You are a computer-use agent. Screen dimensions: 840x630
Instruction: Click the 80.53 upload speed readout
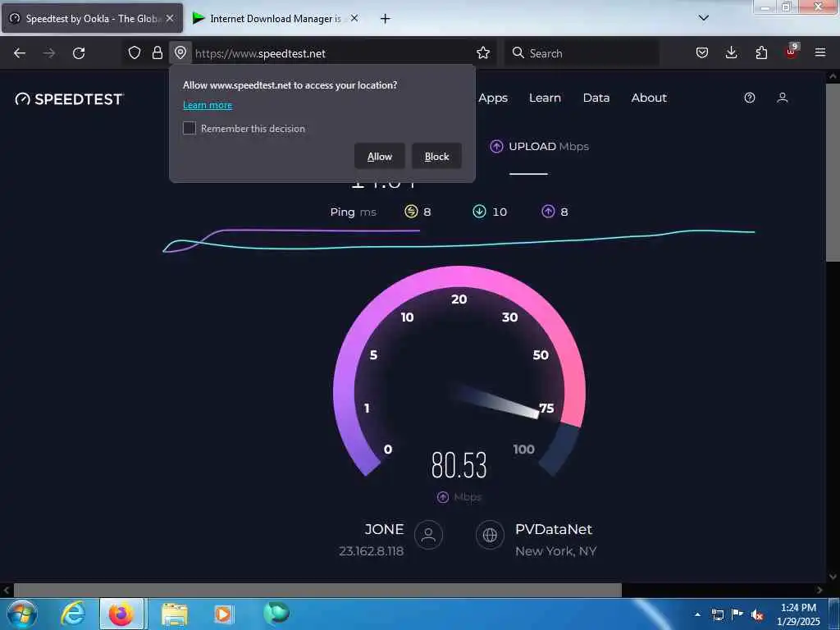tap(459, 465)
